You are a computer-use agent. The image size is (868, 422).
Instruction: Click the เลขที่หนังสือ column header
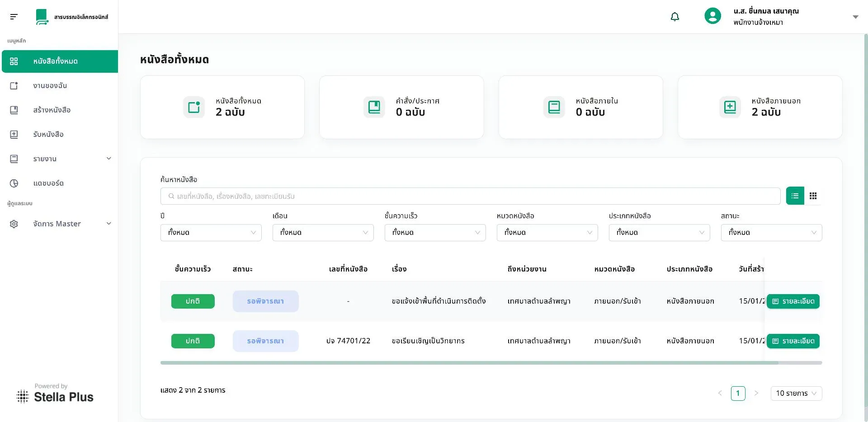point(348,269)
